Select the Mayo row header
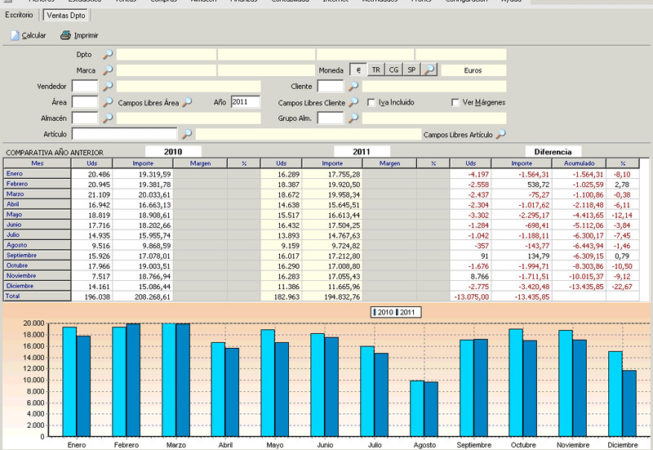Screen dimensions: 653x450 (x=37, y=214)
